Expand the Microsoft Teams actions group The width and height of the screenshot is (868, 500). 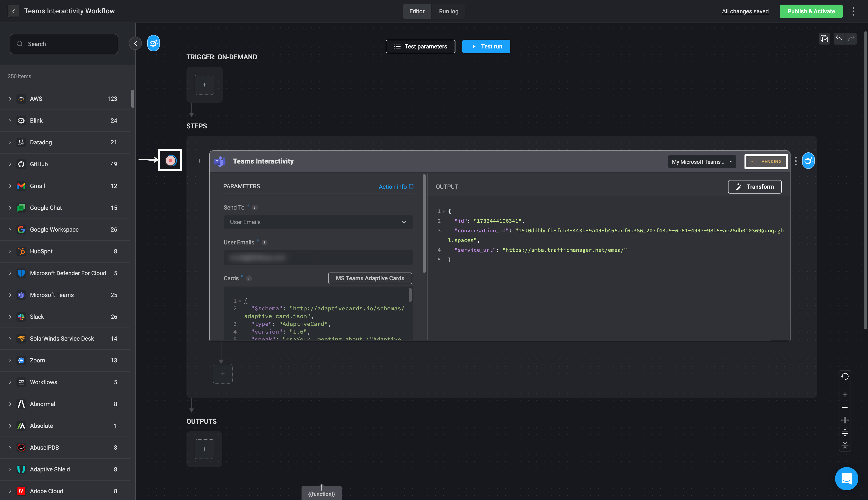click(x=10, y=295)
